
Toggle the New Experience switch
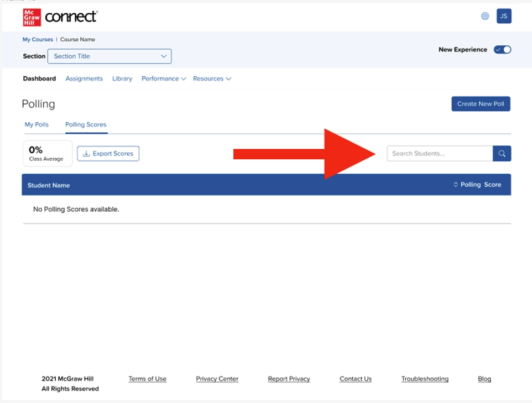503,50
